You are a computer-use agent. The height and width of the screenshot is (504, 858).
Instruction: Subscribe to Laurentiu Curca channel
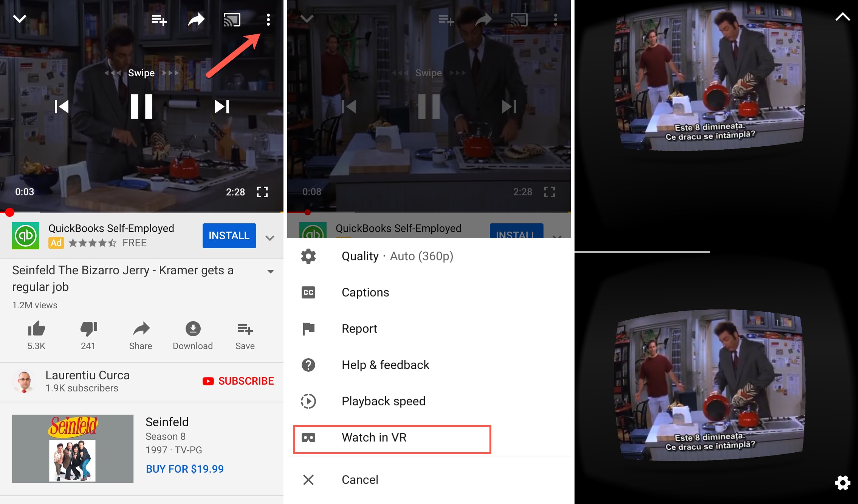coord(238,381)
